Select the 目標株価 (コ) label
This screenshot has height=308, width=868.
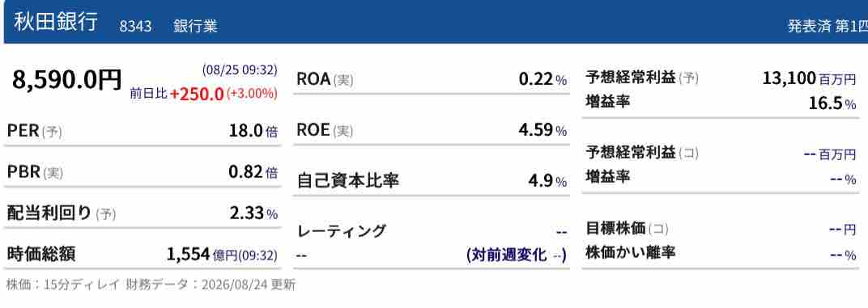627,228
